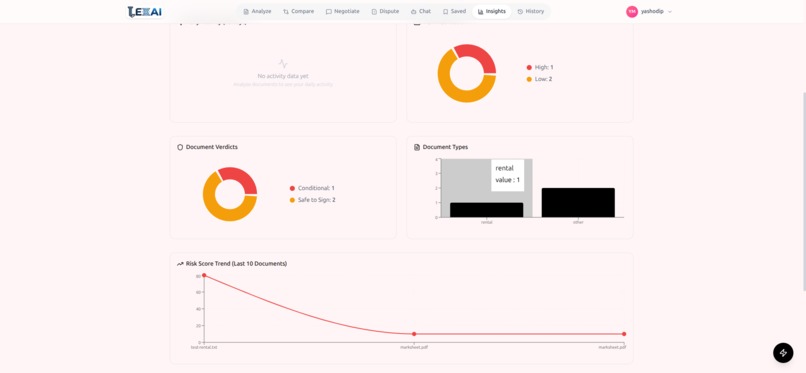Click the "Safe to Sign: 2" legend label
This screenshot has height=373, width=806.
[317, 200]
